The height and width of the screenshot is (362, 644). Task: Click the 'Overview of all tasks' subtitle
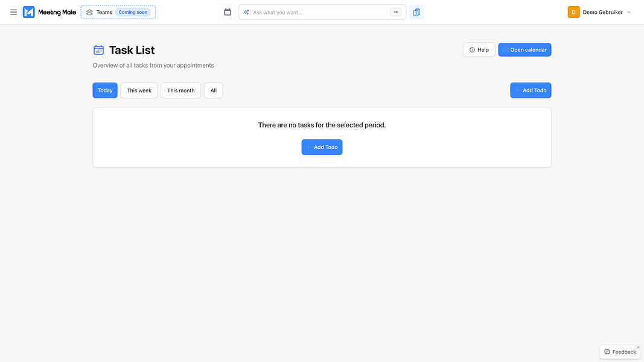click(x=153, y=65)
